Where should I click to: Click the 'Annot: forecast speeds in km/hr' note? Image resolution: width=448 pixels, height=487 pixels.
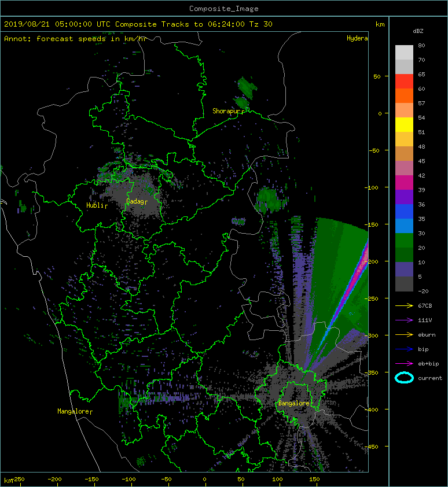75,39
